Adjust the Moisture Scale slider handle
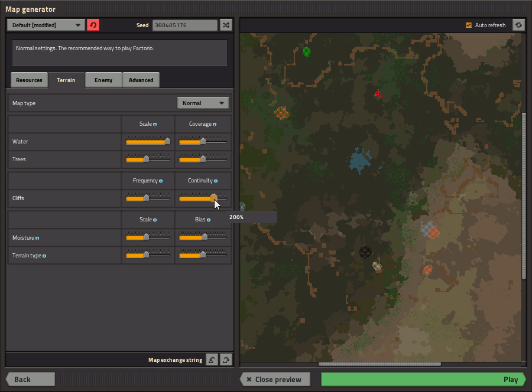 146,237
